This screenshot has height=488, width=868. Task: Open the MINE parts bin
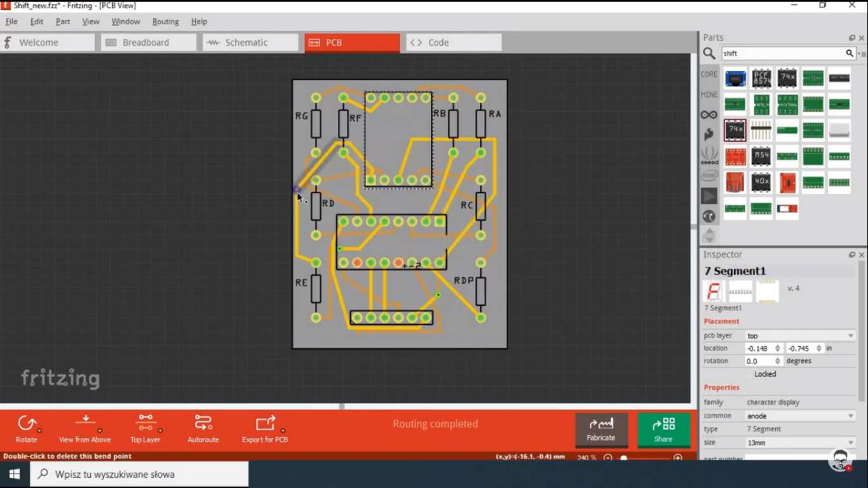(x=709, y=95)
